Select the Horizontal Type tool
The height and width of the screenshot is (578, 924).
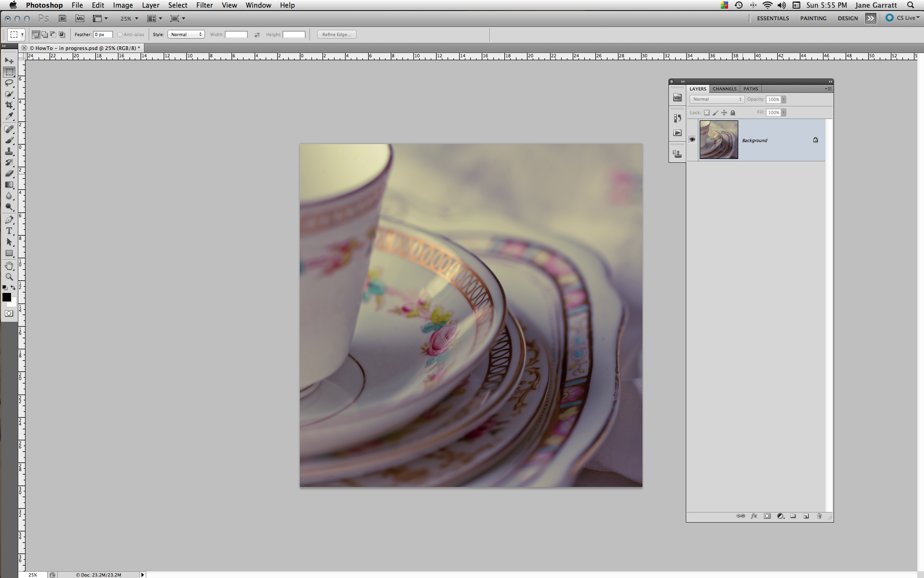point(9,231)
